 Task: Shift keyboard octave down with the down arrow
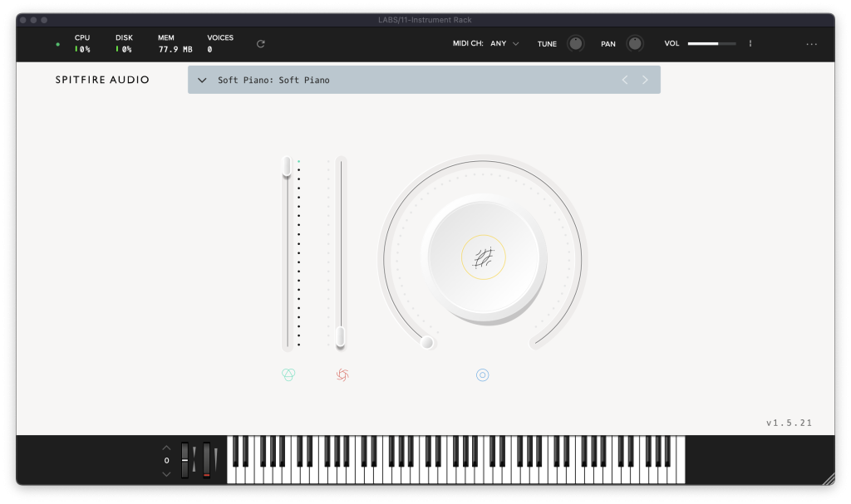point(166,473)
